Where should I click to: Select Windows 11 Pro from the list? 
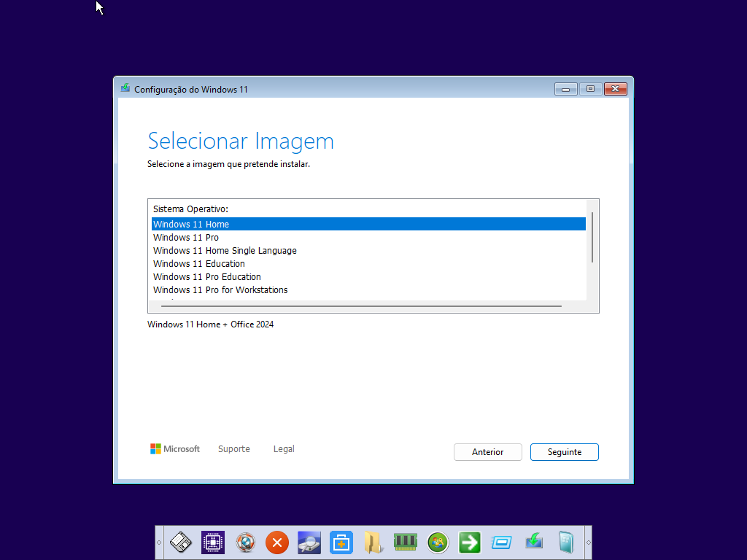(368, 237)
